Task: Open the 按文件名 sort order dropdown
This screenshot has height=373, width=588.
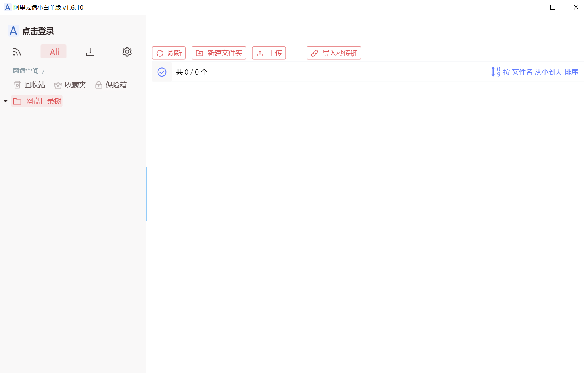Action: click(x=534, y=72)
